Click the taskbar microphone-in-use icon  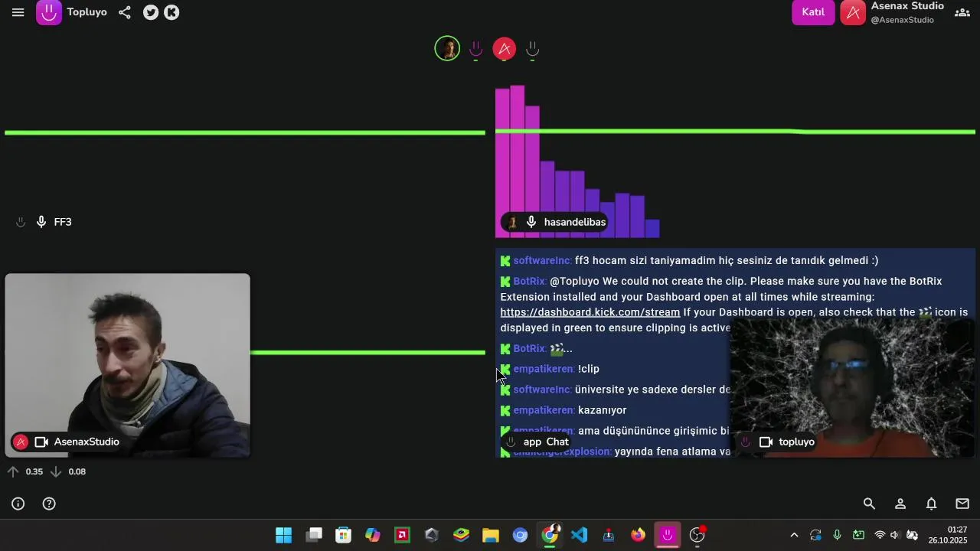point(837,535)
